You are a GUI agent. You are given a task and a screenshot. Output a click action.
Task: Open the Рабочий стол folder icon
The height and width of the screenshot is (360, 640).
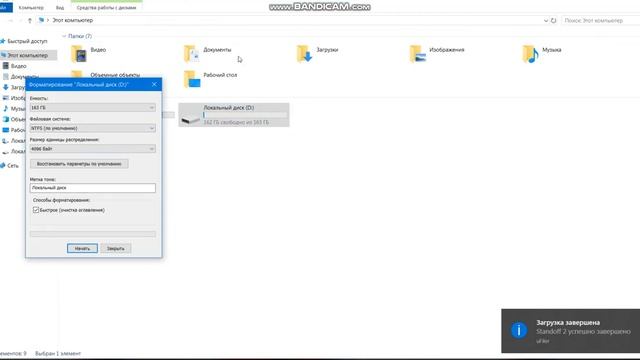[x=192, y=79]
